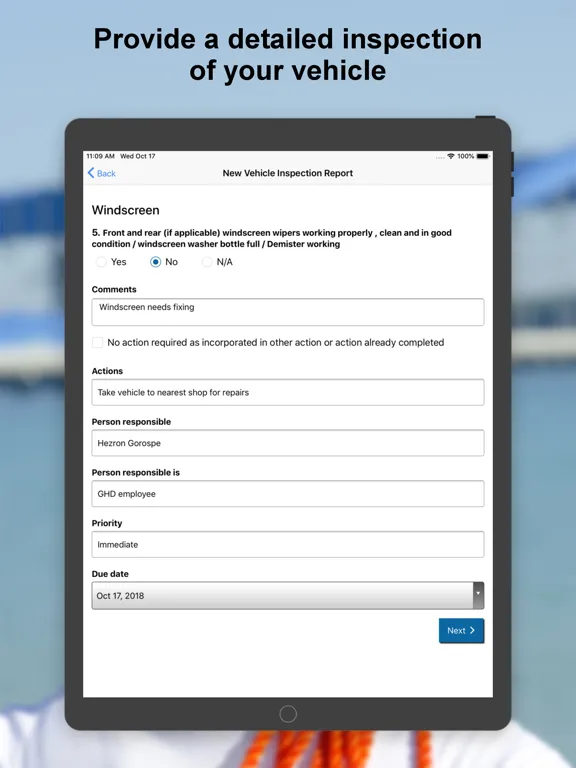The image size is (576, 768).
Task: Go back using the Back chevron button
Action: (101, 173)
